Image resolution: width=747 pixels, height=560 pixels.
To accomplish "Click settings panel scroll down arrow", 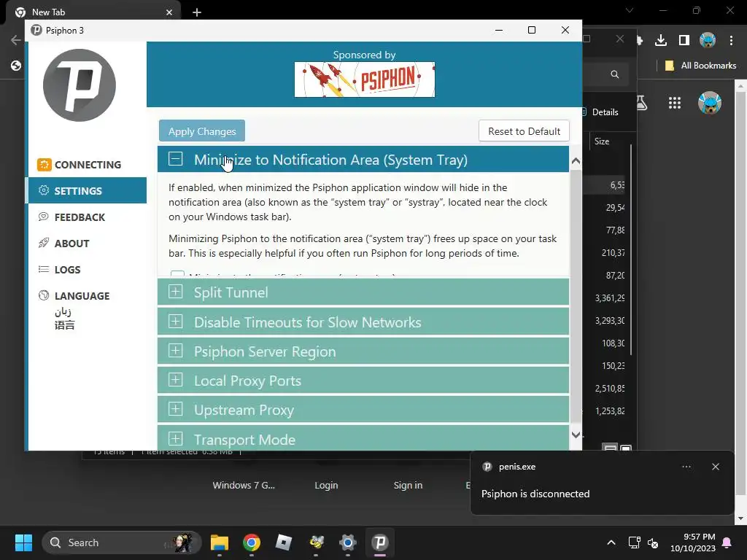I will tap(576, 435).
